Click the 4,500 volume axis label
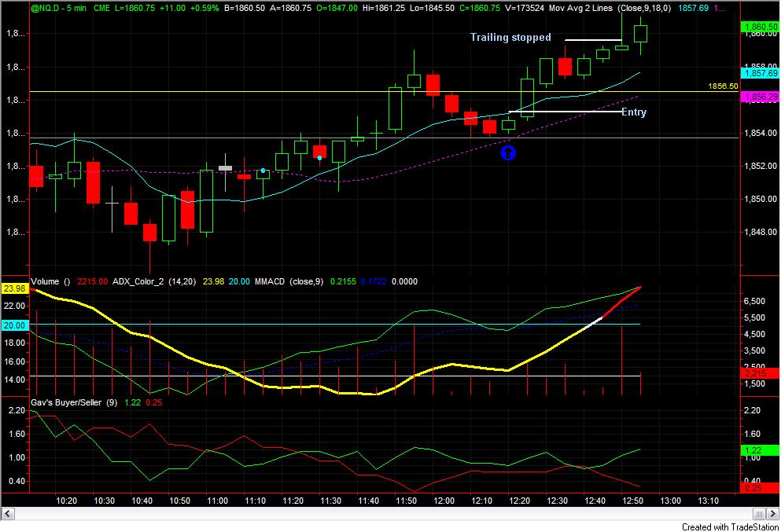Viewport: 781px width, 532px height. point(754,334)
